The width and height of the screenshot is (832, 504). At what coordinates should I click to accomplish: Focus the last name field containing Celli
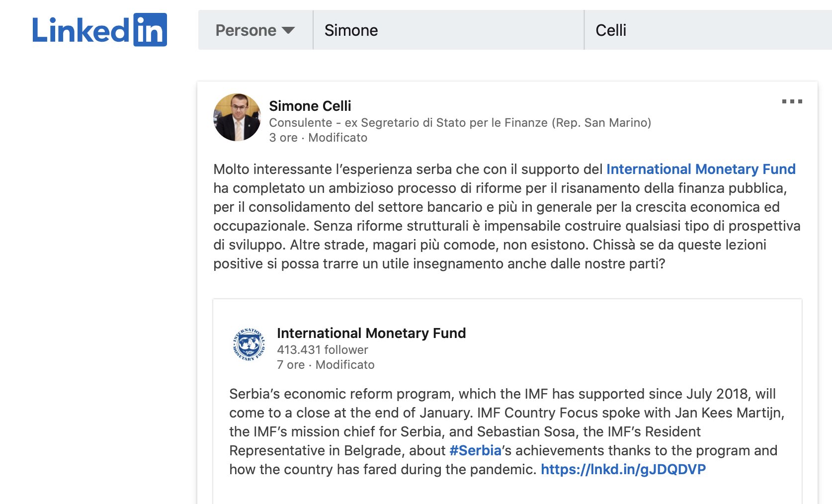pos(708,30)
